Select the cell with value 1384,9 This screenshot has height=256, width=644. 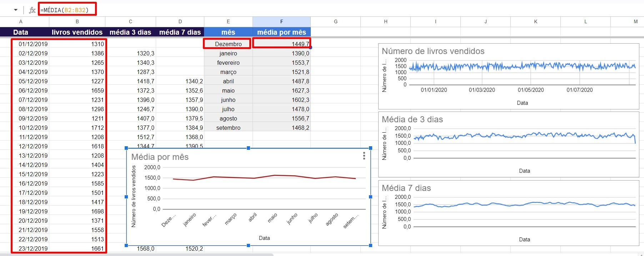tap(180, 128)
